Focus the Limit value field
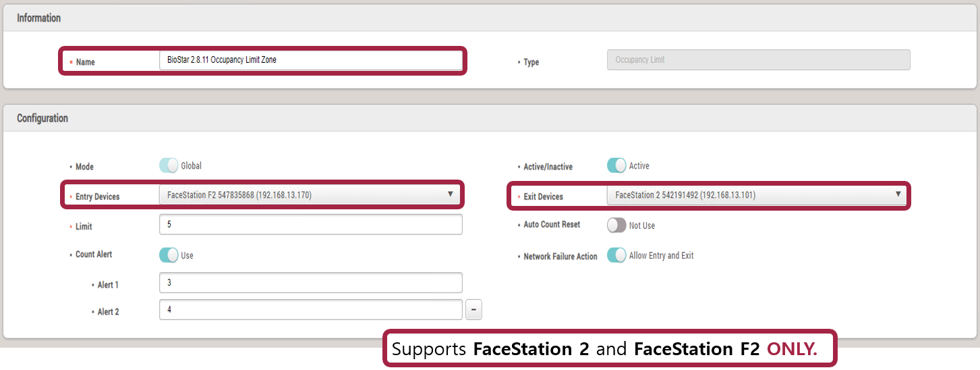Screen dimensions: 980x370 coord(310,224)
